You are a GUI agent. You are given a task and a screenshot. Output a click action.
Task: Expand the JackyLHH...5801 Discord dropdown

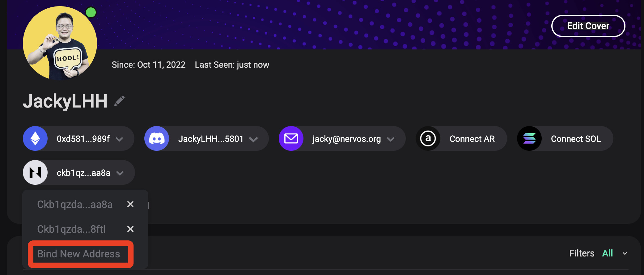click(x=253, y=139)
